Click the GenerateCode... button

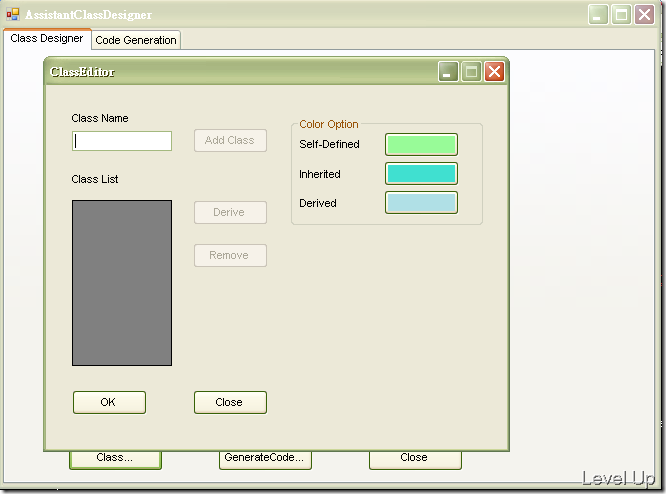pos(265,459)
